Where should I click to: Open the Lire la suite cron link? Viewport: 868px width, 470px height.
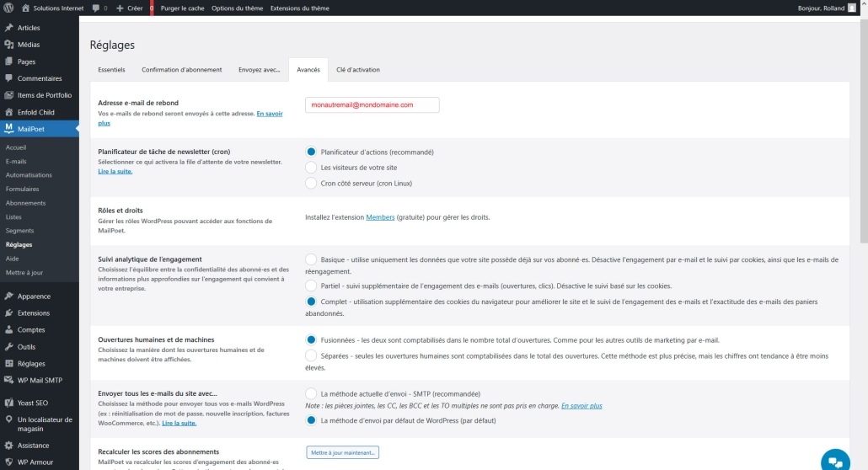(115, 172)
